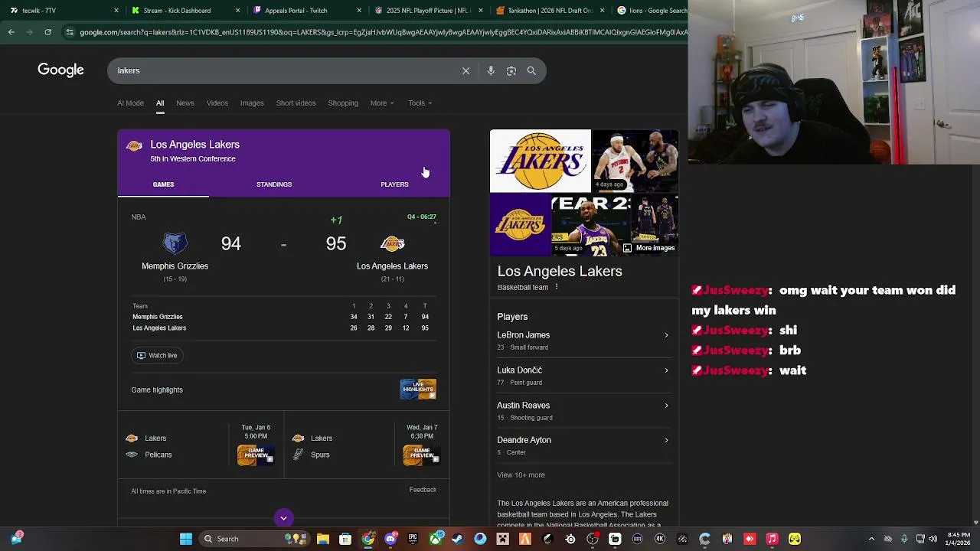Click the More images button
Screen dimensions: 980x551
649,248
